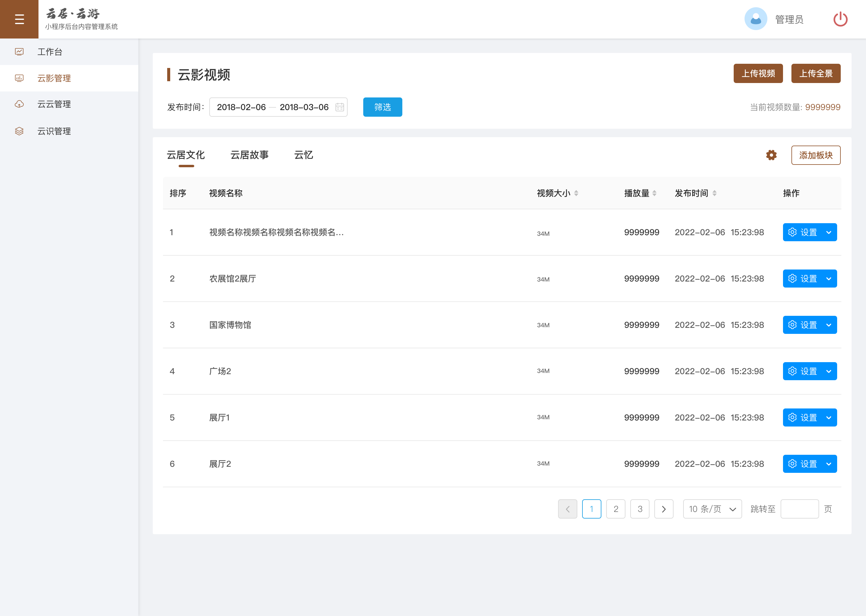Select page 3 in pagination
866x616 pixels.
(x=640, y=509)
